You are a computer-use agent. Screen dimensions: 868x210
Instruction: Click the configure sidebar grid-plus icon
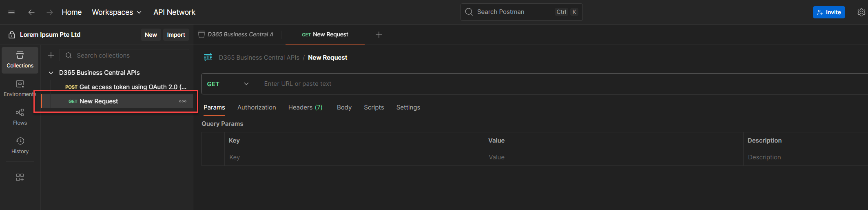[x=20, y=177]
